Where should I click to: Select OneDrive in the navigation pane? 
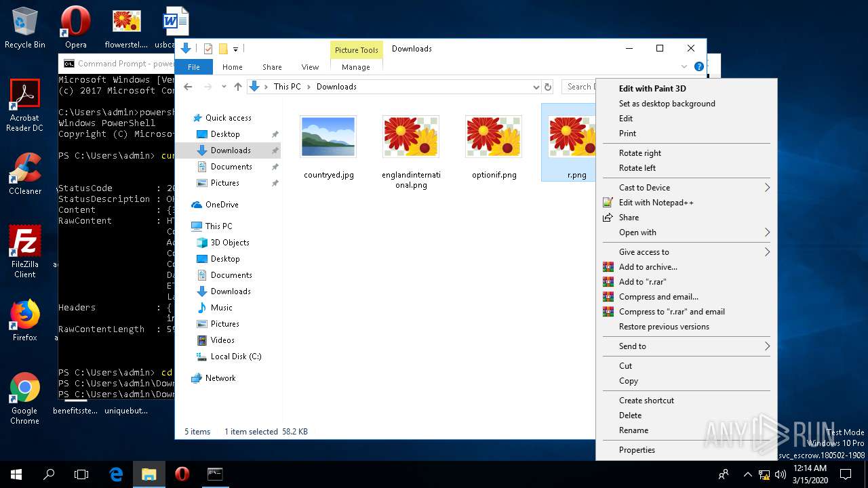pos(222,205)
